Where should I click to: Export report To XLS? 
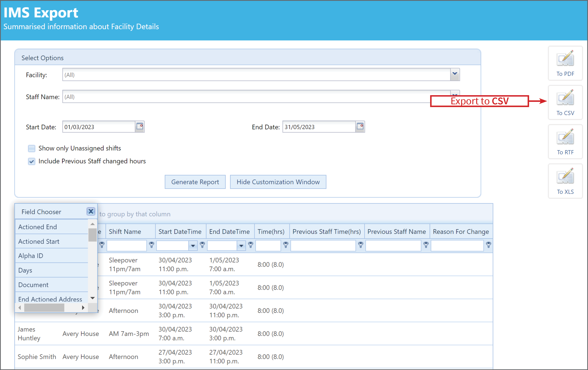[x=565, y=181]
